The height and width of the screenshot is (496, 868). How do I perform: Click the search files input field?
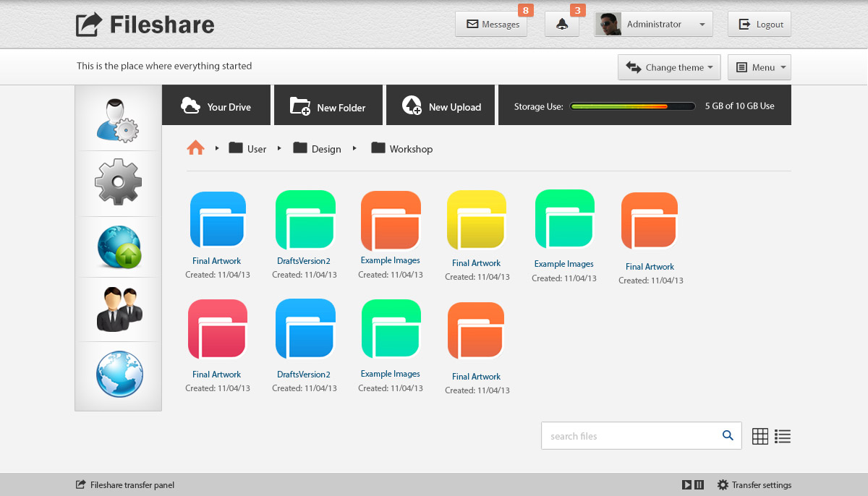(629, 436)
